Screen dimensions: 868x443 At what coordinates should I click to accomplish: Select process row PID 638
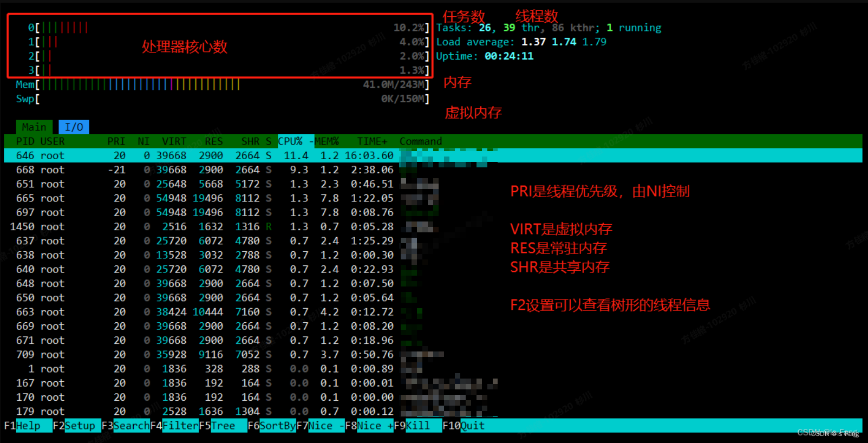(433, 255)
